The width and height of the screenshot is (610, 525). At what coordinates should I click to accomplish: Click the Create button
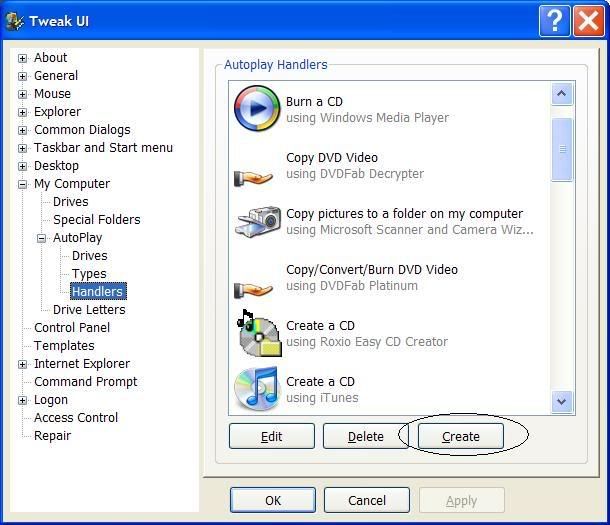pos(461,436)
